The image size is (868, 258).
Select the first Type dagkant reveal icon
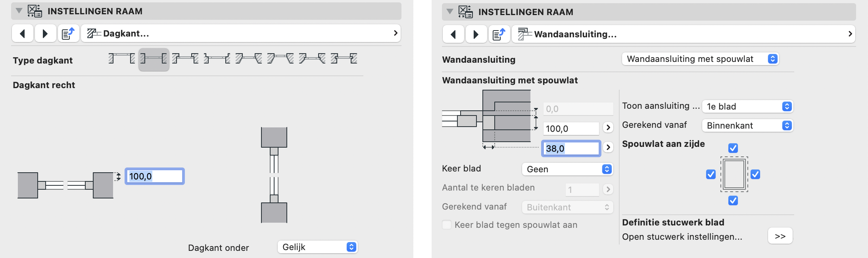coord(122,59)
